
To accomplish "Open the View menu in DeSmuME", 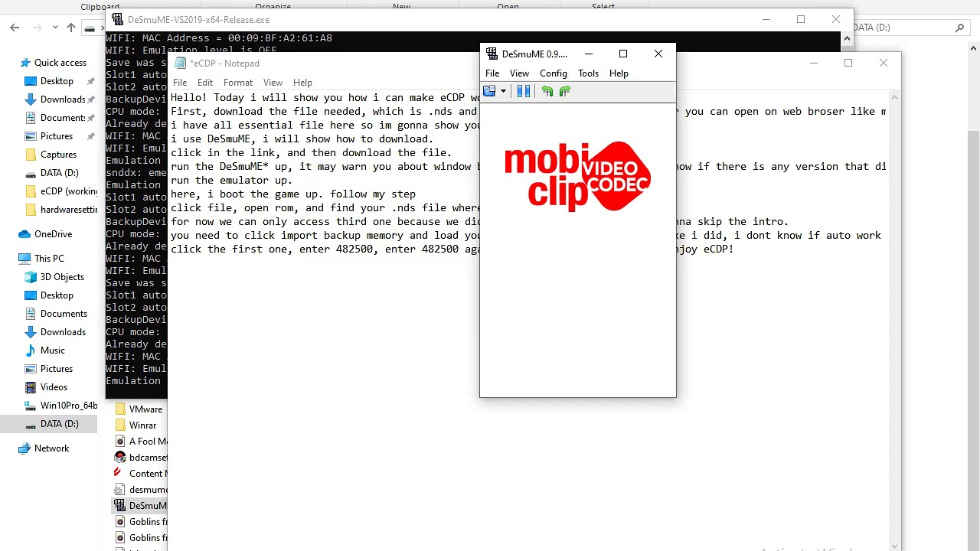I will pyautogui.click(x=519, y=73).
